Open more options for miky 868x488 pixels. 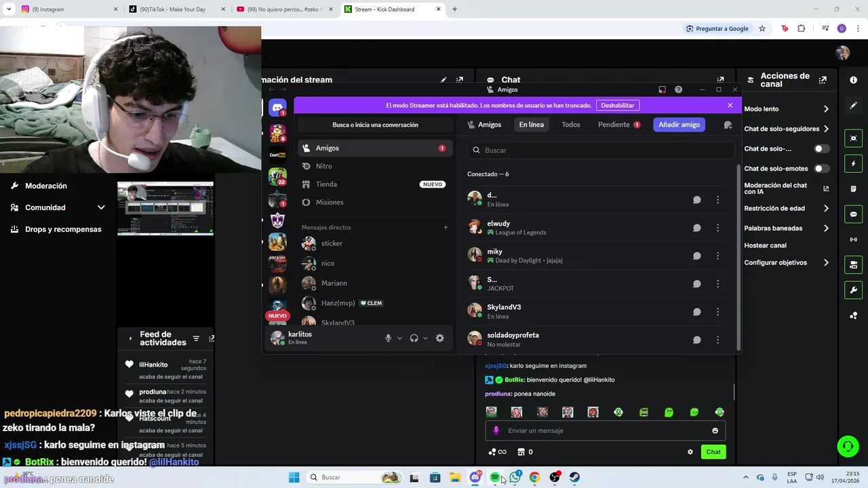click(x=717, y=256)
